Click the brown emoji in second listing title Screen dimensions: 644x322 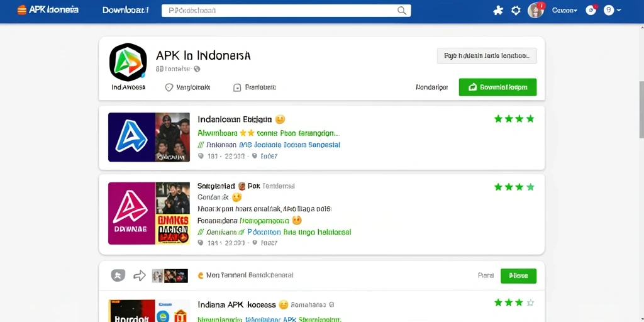click(241, 186)
